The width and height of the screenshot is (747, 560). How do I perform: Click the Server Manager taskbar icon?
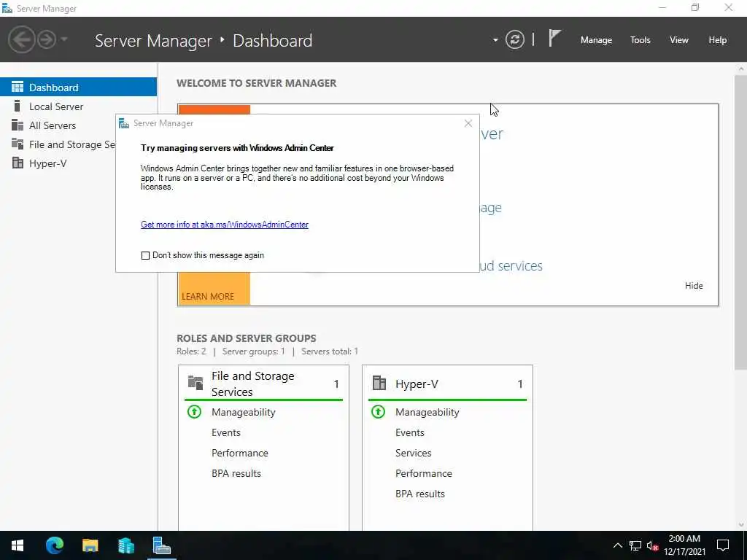click(x=161, y=545)
